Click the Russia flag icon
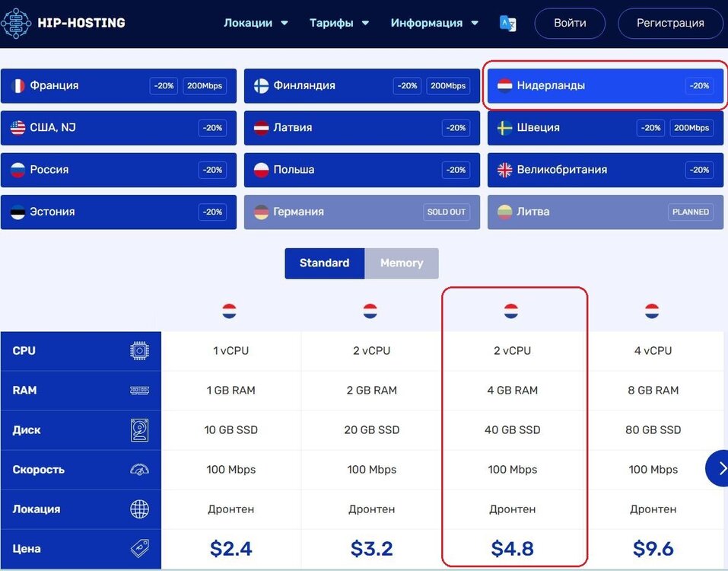 pos(17,170)
